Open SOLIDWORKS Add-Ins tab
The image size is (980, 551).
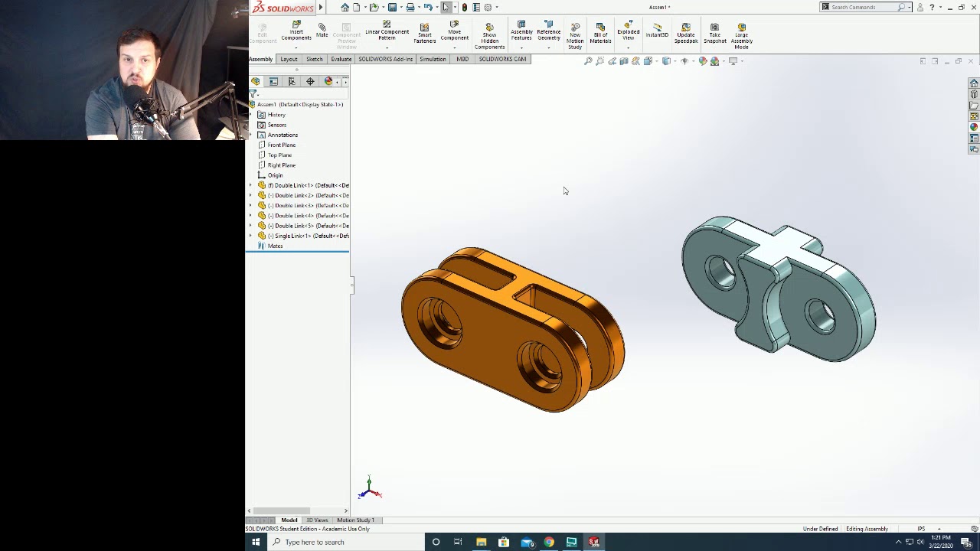pyautogui.click(x=385, y=59)
